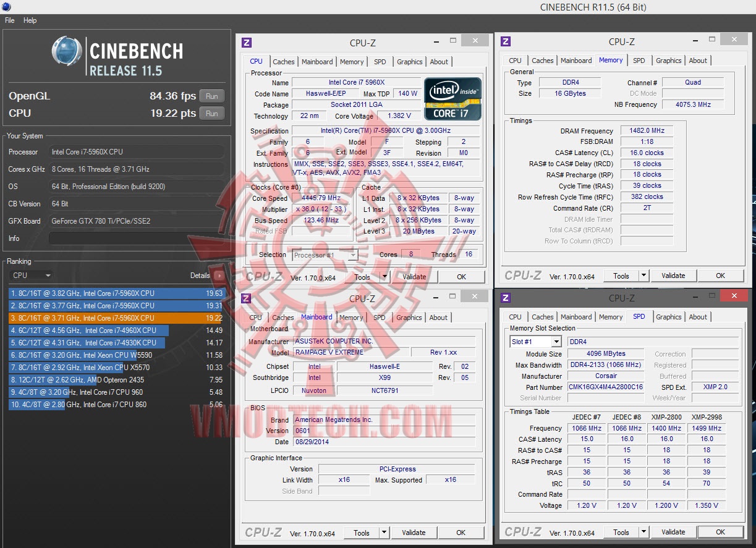Click the orange Details arrow icon in Ranking
This screenshot has width=756, height=548.
[x=219, y=276]
